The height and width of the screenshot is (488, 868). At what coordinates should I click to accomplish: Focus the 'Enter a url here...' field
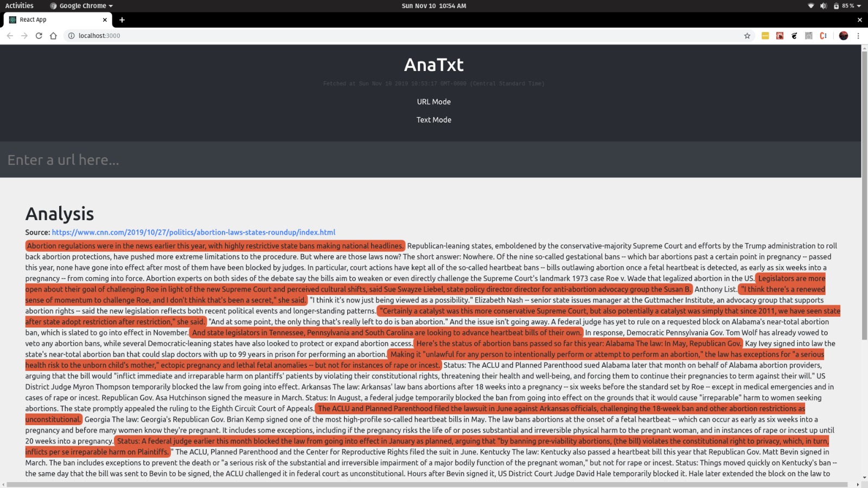(x=430, y=160)
